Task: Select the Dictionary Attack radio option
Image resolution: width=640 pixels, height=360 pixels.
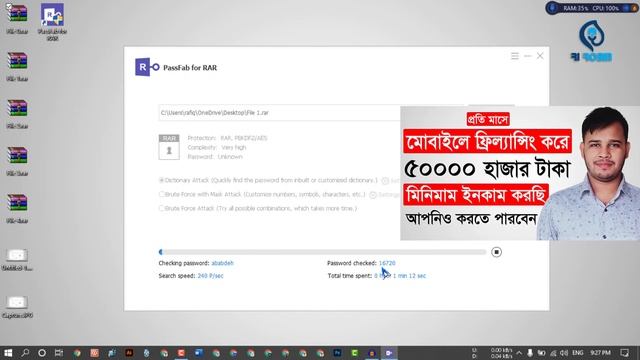Action: [162, 180]
